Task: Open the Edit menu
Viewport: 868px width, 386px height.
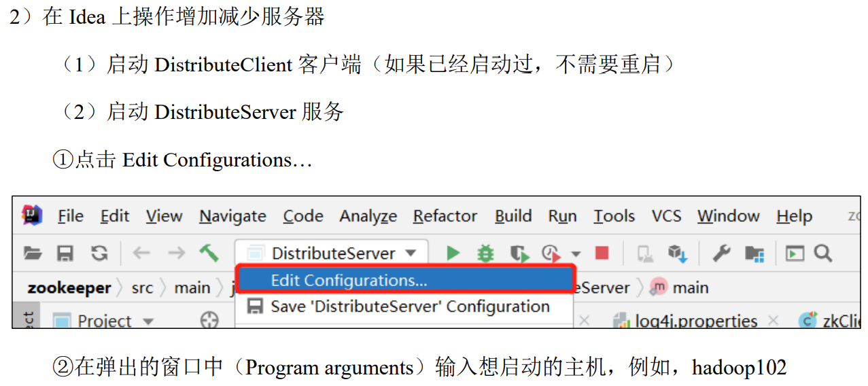Action: click(x=115, y=216)
